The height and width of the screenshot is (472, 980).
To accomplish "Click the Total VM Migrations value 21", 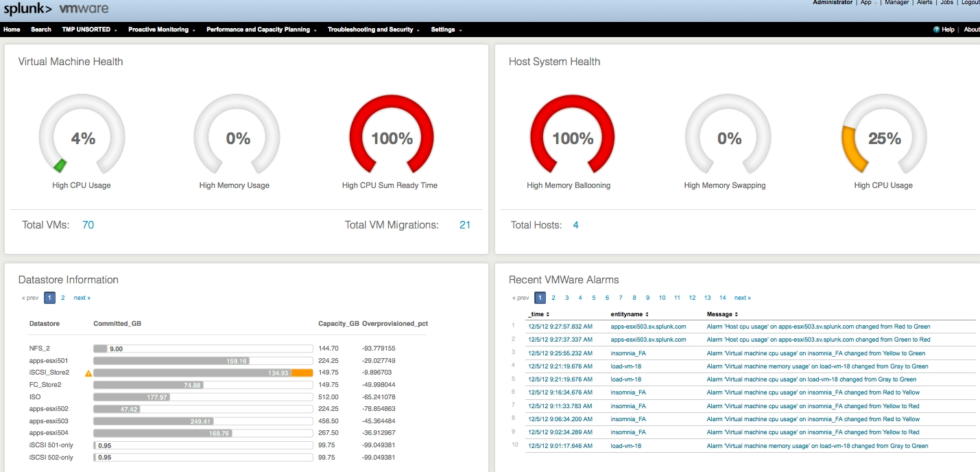I will point(465,225).
